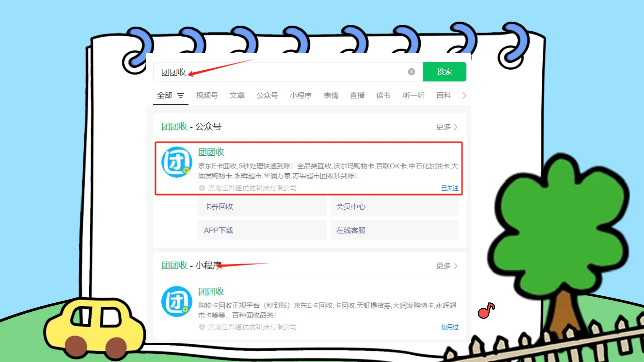Switch to the 听一听 tab

414,95
